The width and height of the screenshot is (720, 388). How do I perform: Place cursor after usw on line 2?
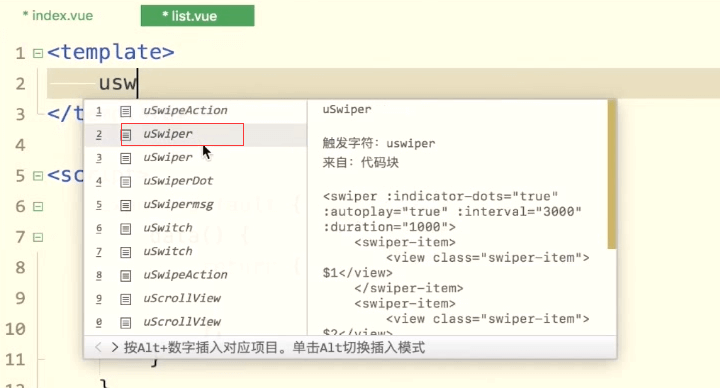point(137,84)
